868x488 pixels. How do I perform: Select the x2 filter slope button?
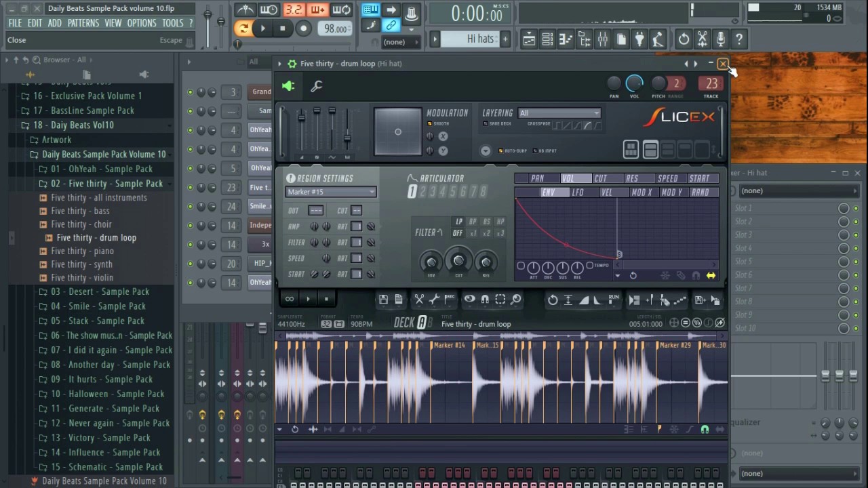click(x=487, y=233)
